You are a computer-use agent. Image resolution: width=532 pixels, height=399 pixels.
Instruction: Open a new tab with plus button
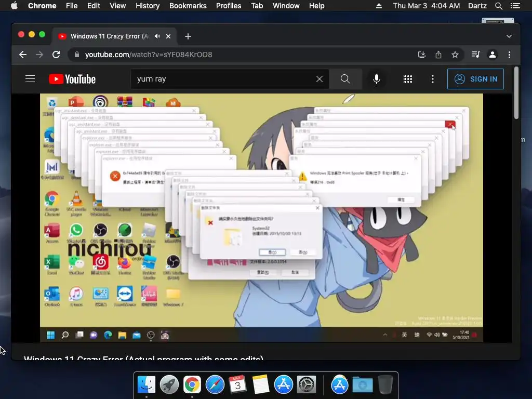tap(188, 36)
